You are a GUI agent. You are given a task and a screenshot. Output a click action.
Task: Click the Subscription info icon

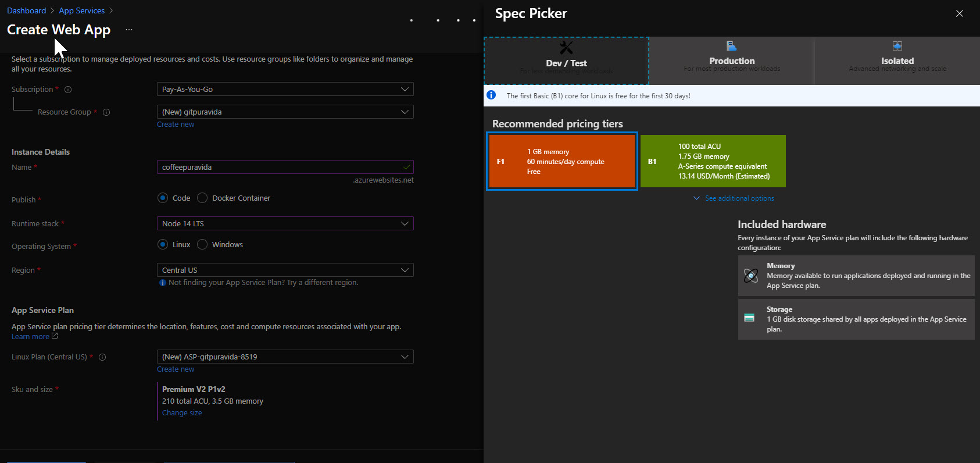[68, 90]
